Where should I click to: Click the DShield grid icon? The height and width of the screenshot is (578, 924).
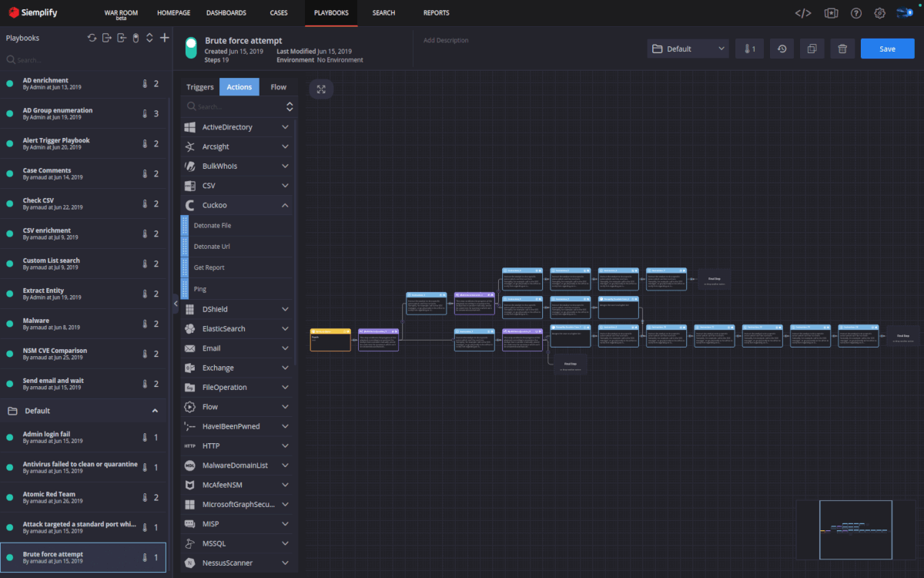tap(190, 309)
